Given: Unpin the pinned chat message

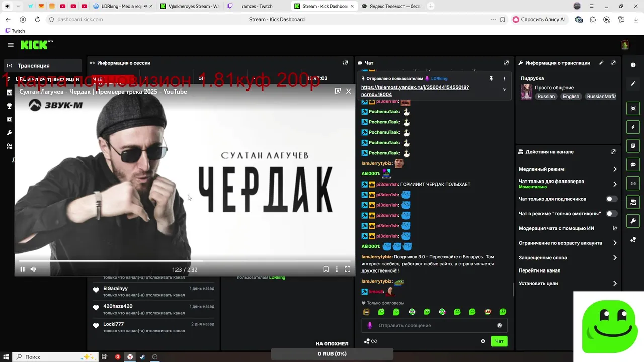Looking at the screenshot, I should (491, 78).
